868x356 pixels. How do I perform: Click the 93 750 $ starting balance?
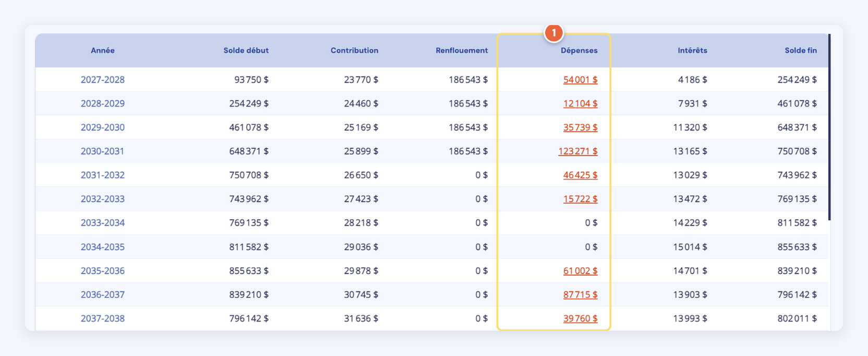pyautogui.click(x=251, y=80)
